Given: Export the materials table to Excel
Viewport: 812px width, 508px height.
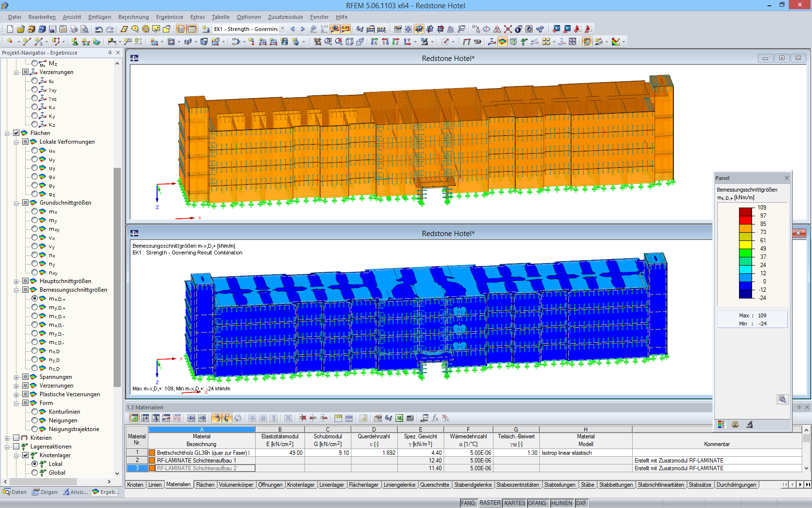Looking at the screenshot, I should coord(399,418).
